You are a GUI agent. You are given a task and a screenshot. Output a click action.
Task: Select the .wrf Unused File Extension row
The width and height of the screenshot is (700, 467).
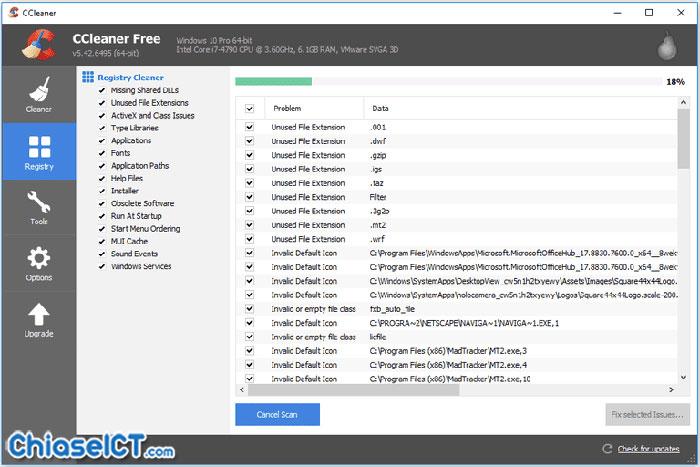456,239
